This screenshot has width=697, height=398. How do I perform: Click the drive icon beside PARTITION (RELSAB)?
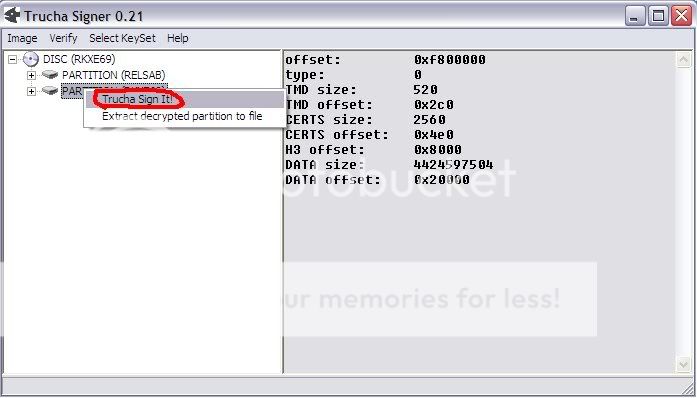coord(50,75)
